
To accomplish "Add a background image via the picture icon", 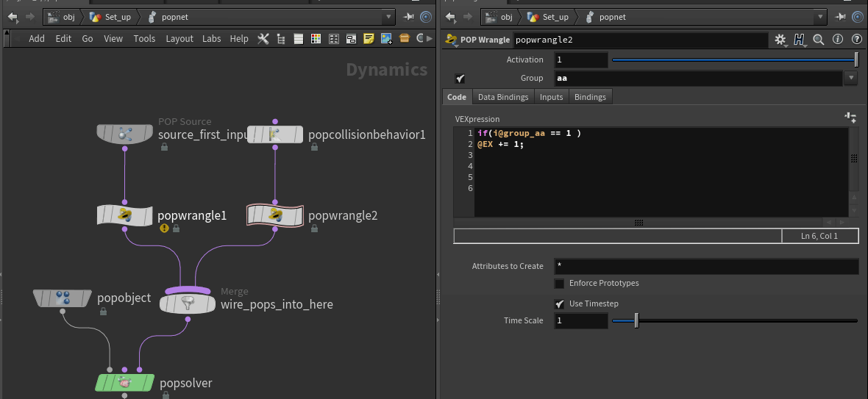I will pos(387,39).
